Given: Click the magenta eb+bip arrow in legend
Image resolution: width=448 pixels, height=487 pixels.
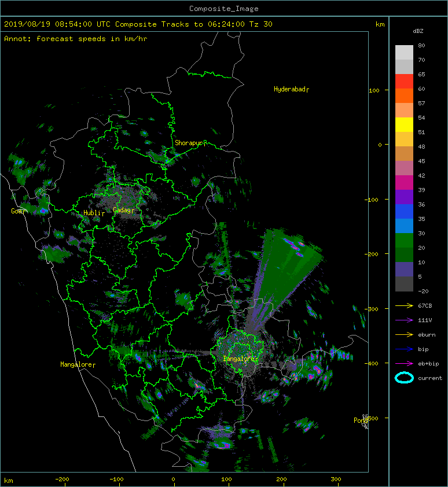Looking at the screenshot, I should click(x=404, y=364).
